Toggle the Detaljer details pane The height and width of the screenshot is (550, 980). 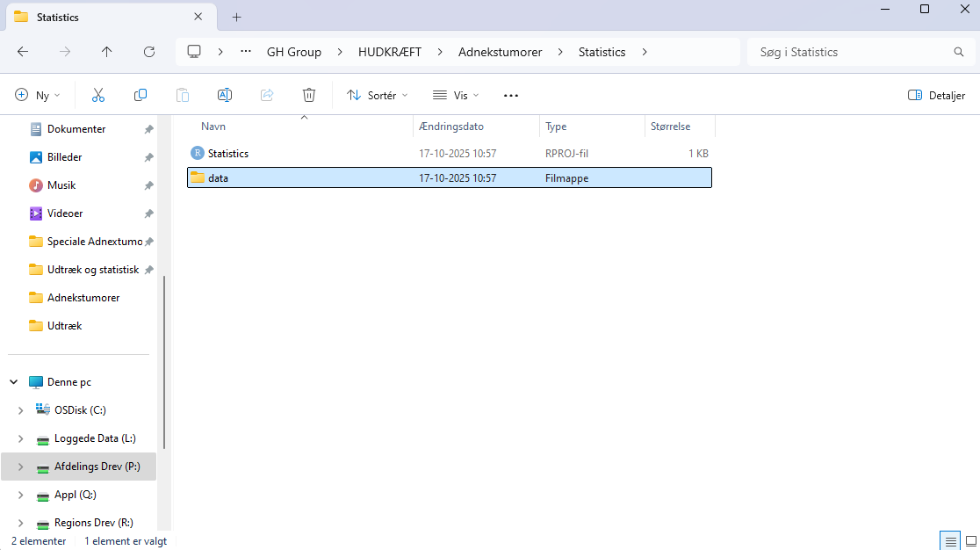pyautogui.click(x=936, y=95)
